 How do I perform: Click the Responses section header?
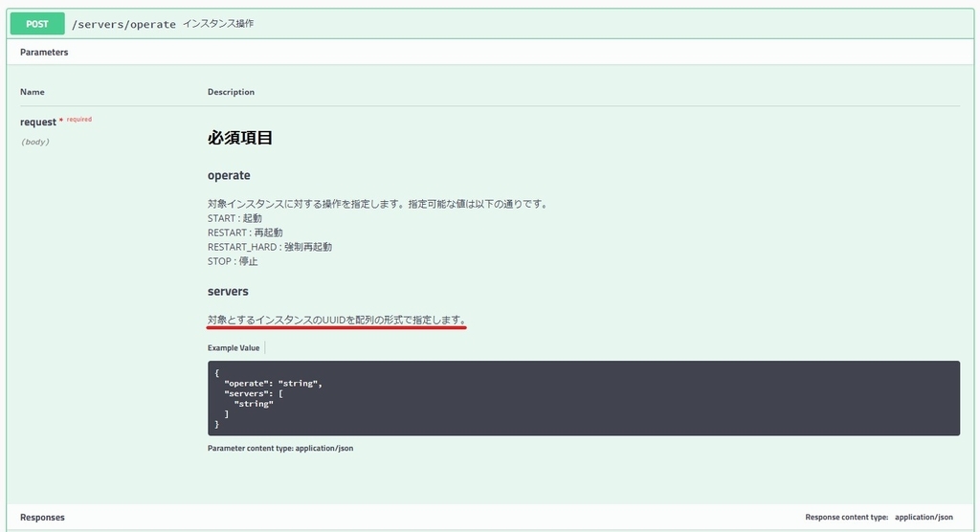point(42,517)
